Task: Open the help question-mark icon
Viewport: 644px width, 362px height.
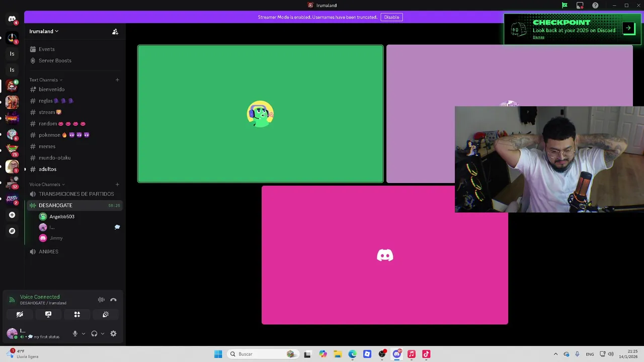Action: pos(595,6)
